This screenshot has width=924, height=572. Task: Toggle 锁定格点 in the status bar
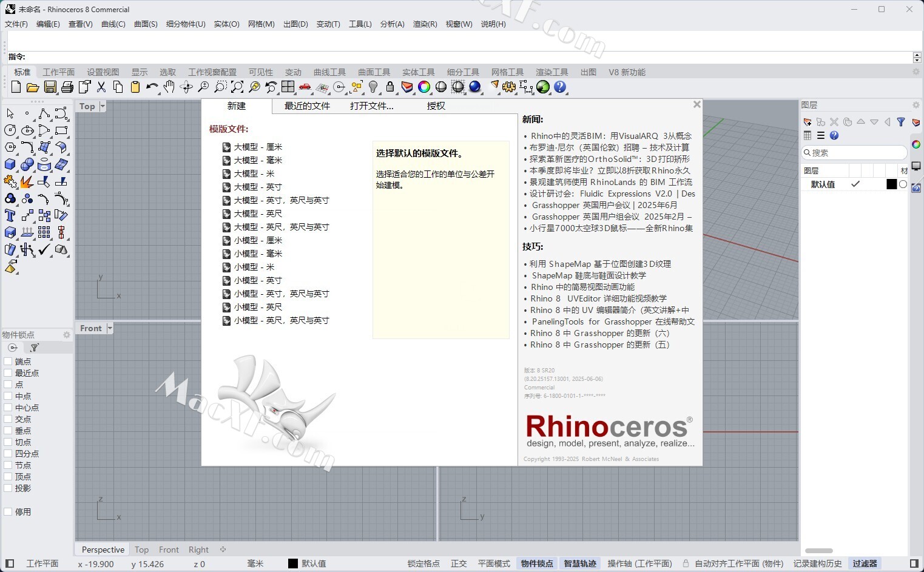pos(423,564)
